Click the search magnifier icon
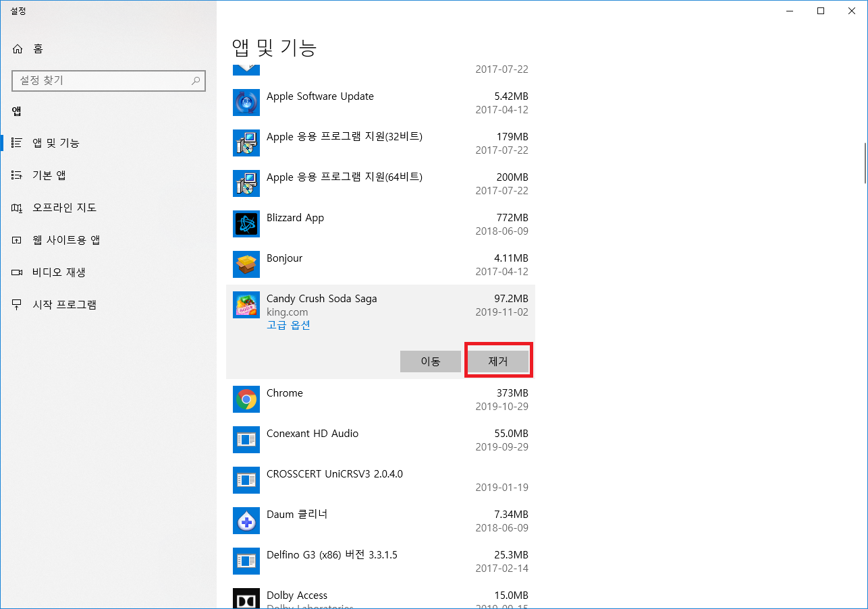Viewport: 868px width, 609px height. (196, 81)
